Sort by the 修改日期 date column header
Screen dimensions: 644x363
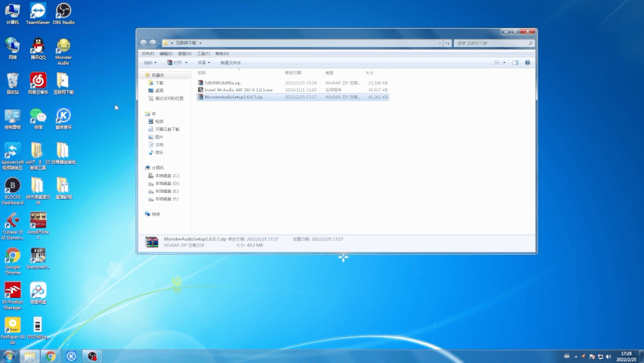click(302, 73)
